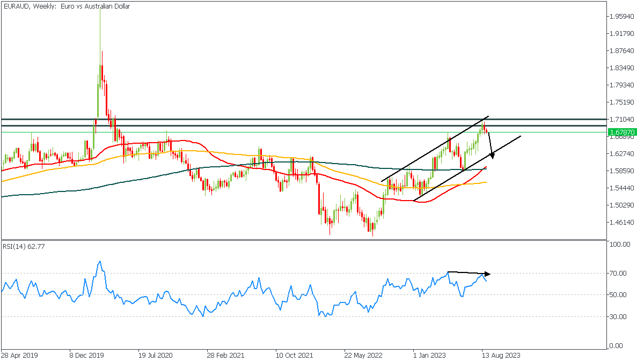Click the 1.79340 price axis label
Screen dimensions: 644x362
pos(621,85)
